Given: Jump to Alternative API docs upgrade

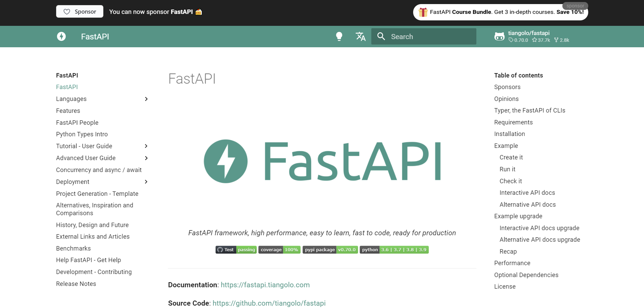Looking at the screenshot, I should coord(540,240).
